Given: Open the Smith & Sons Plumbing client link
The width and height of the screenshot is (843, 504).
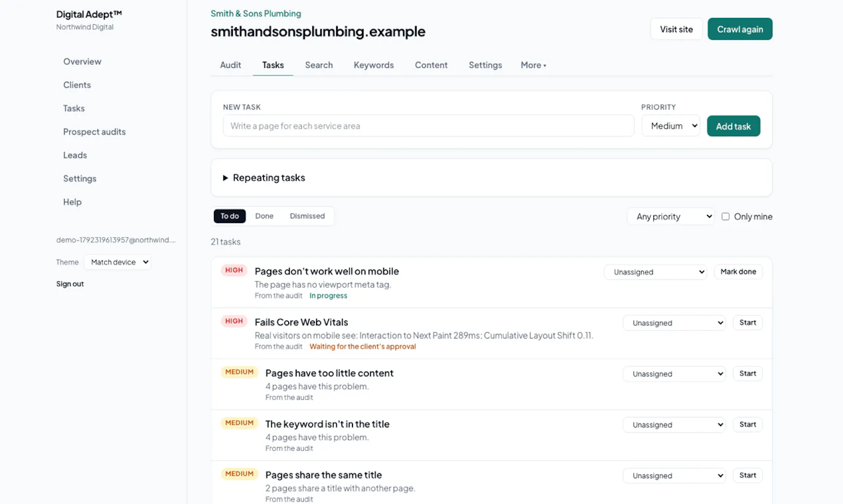Looking at the screenshot, I should [x=256, y=14].
